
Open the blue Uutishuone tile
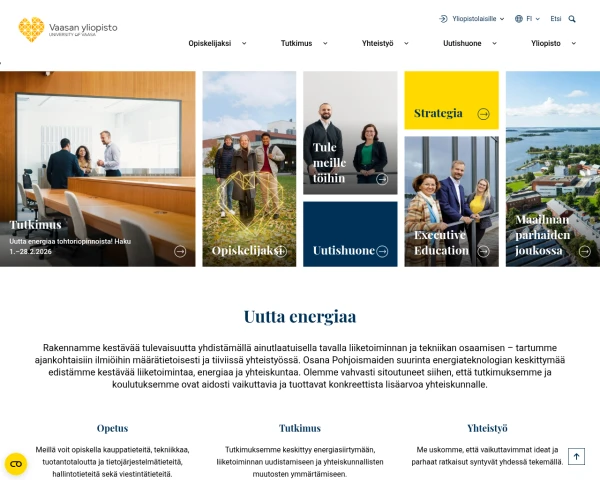pyautogui.click(x=350, y=234)
